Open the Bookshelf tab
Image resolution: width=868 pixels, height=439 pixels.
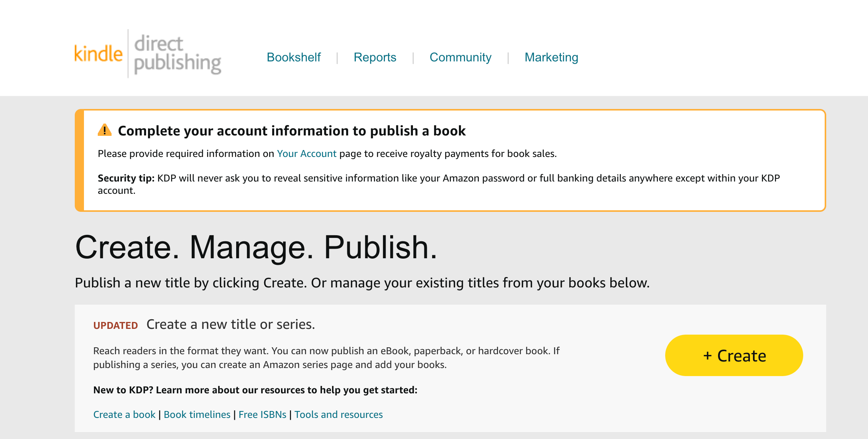(294, 57)
